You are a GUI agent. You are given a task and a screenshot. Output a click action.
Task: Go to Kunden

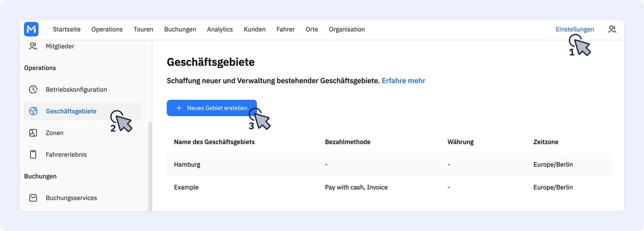(x=255, y=29)
